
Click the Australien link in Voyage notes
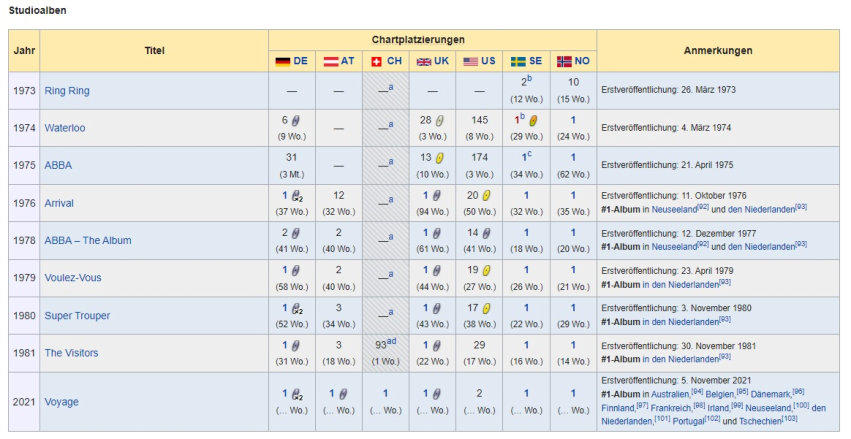(671, 395)
